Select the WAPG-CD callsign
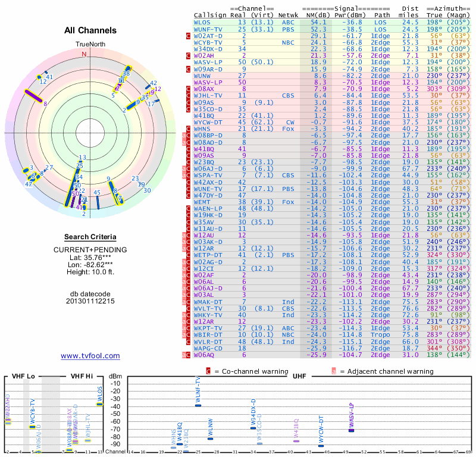The height and width of the screenshot is (457, 476). tap(208, 348)
